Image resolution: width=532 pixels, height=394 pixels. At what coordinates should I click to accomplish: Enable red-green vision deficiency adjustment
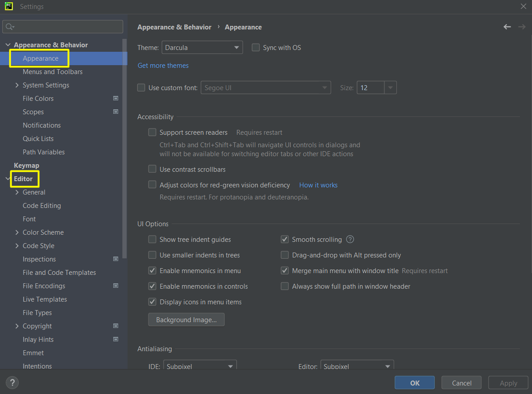coord(153,185)
